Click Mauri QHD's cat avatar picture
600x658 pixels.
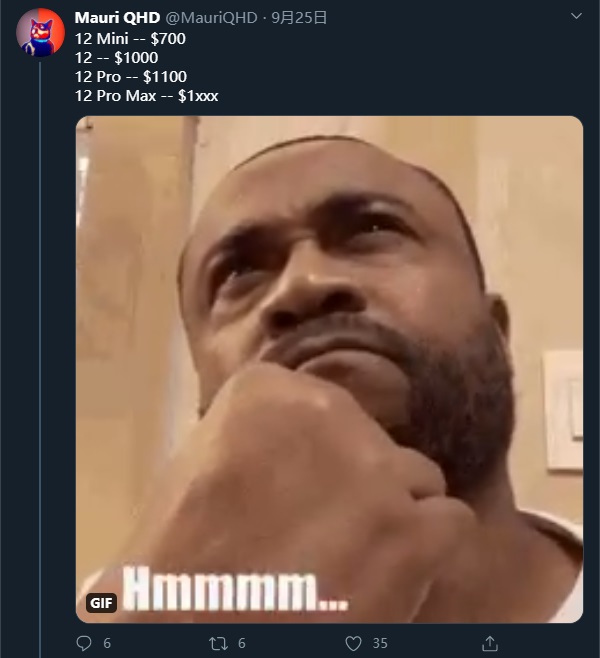(41, 33)
